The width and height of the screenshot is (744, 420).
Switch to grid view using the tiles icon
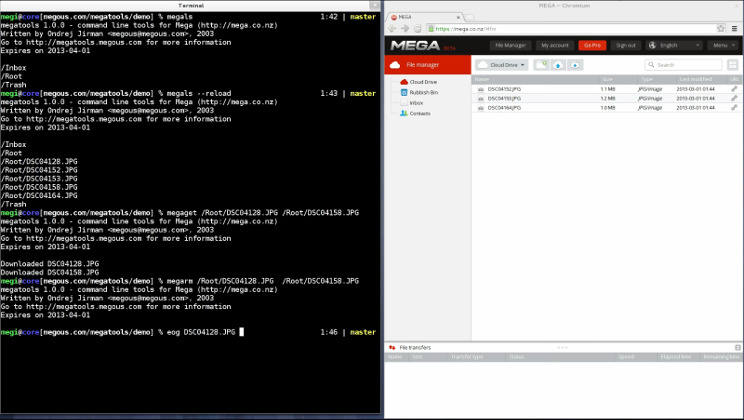tap(733, 65)
